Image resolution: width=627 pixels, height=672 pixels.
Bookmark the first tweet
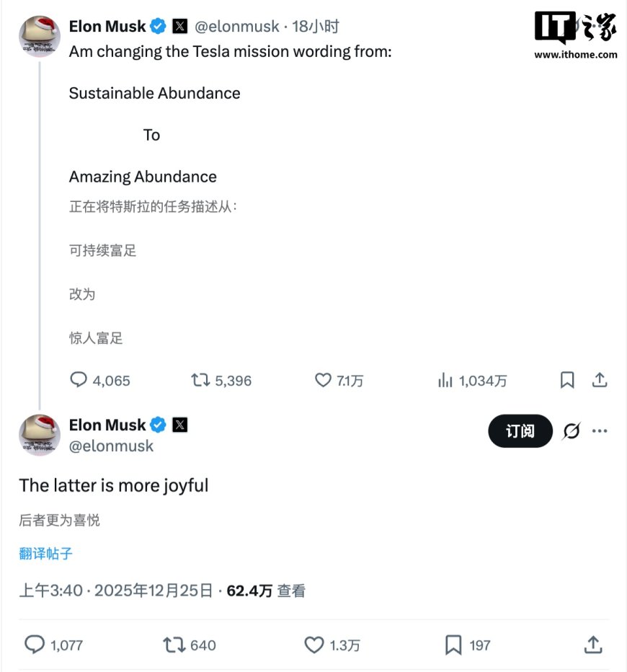pyautogui.click(x=567, y=380)
